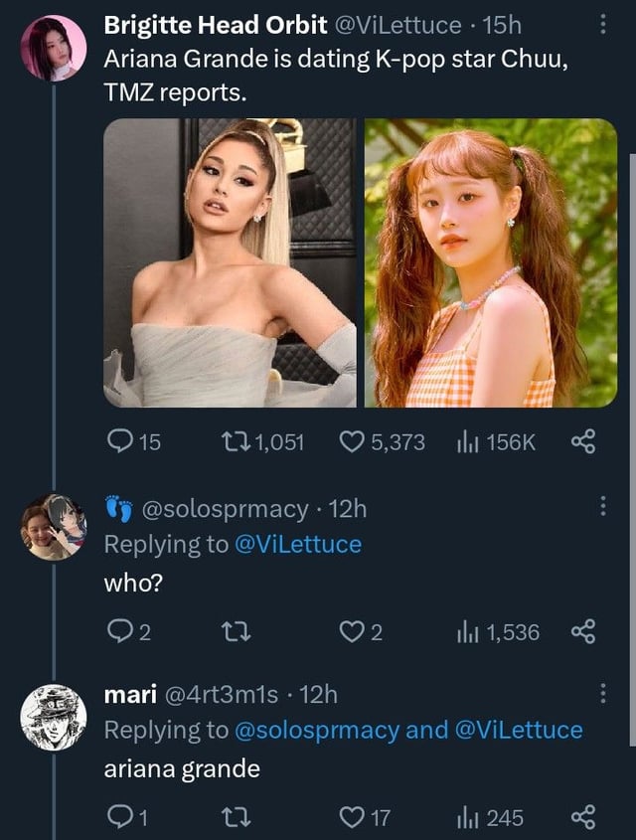Viewport: 636px width, 840px height.
Task: Open Brigitte Head Orbit's profile avatar
Action: (x=54, y=47)
